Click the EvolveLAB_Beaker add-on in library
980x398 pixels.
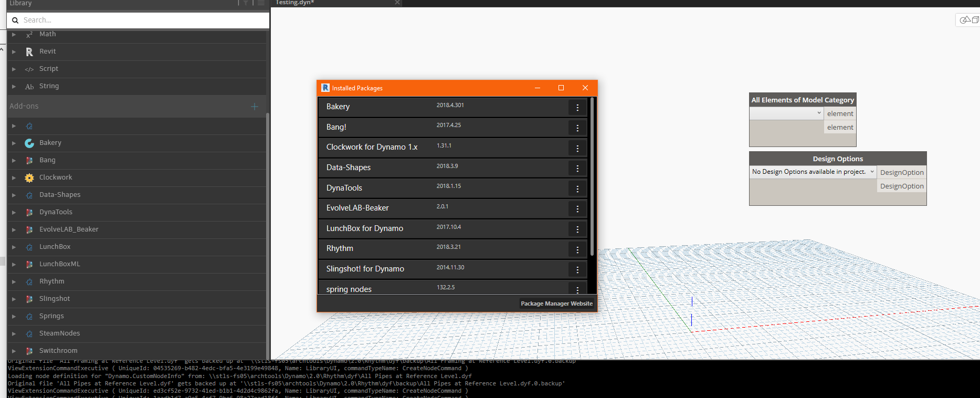pyautogui.click(x=69, y=229)
